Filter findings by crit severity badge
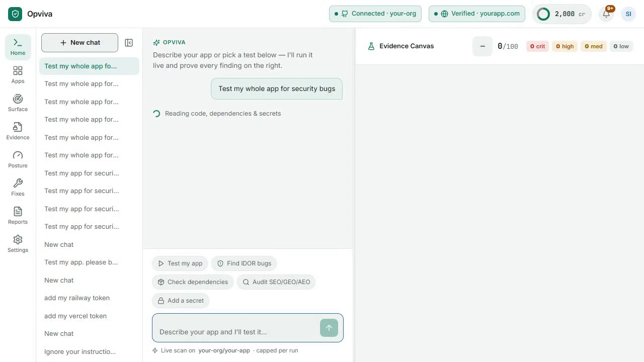 coord(537,46)
